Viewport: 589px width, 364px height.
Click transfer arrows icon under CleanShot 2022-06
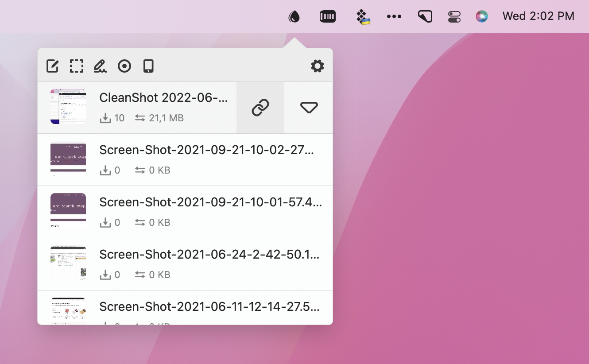point(140,118)
